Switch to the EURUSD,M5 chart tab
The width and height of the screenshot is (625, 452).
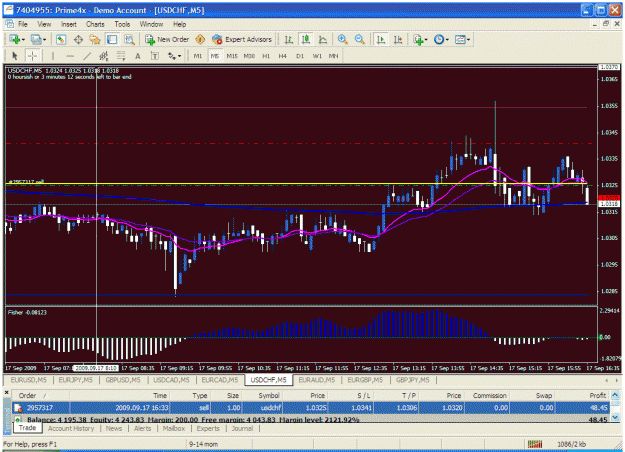pos(28,380)
